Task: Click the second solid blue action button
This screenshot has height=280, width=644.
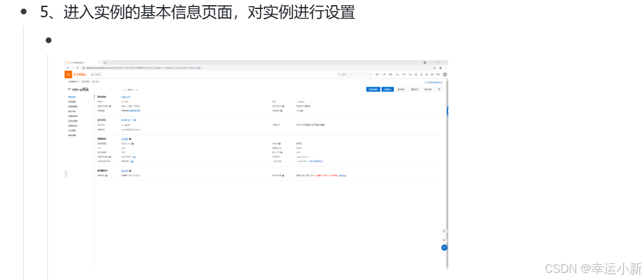Action: [388, 89]
